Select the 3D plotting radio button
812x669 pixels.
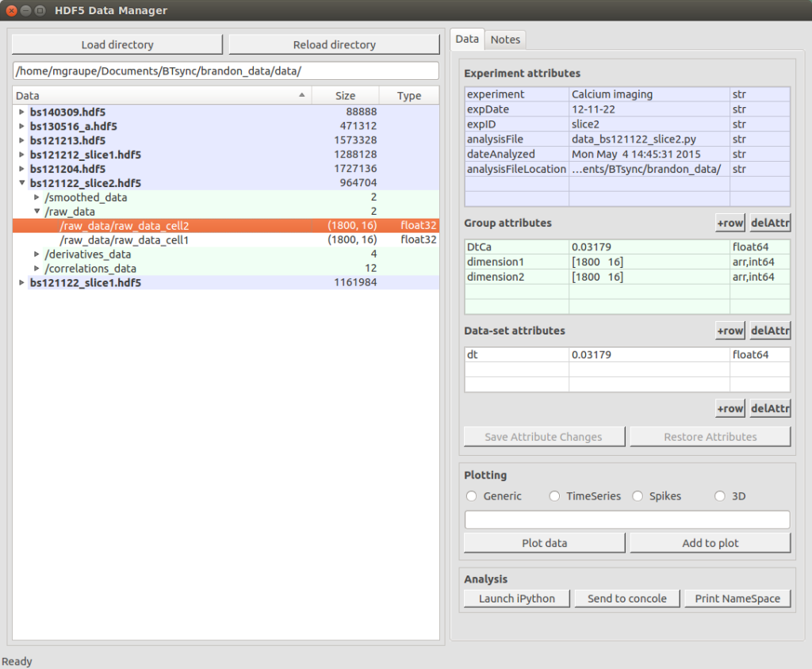coord(720,496)
